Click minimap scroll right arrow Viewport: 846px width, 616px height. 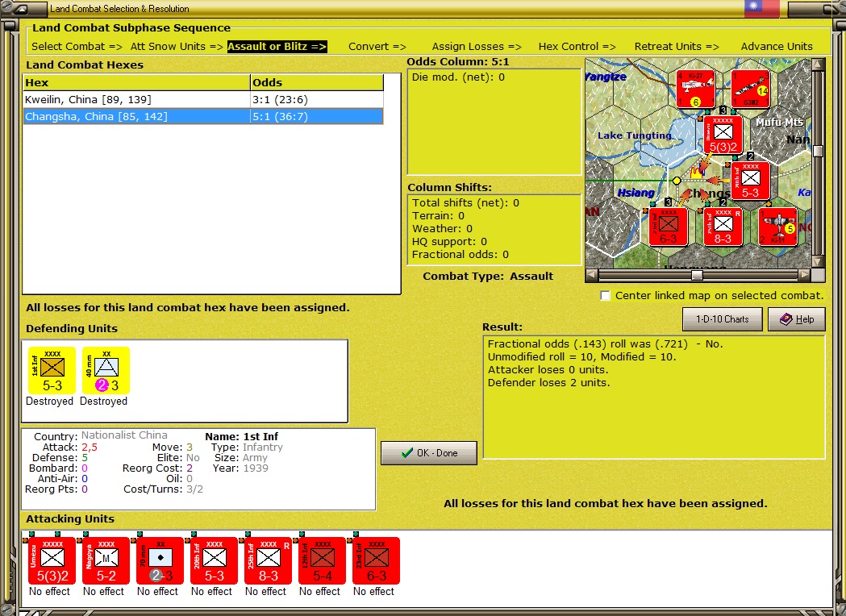click(x=804, y=275)
